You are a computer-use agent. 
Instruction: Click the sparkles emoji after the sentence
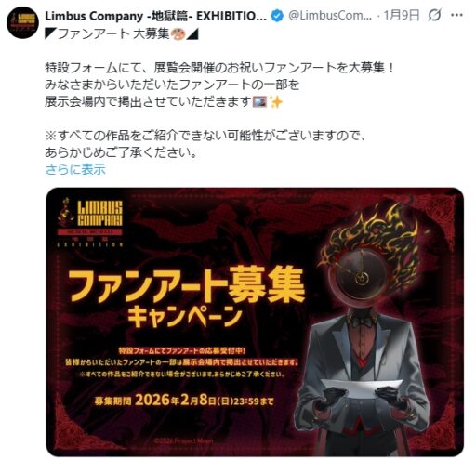click(x=276, y=101)
